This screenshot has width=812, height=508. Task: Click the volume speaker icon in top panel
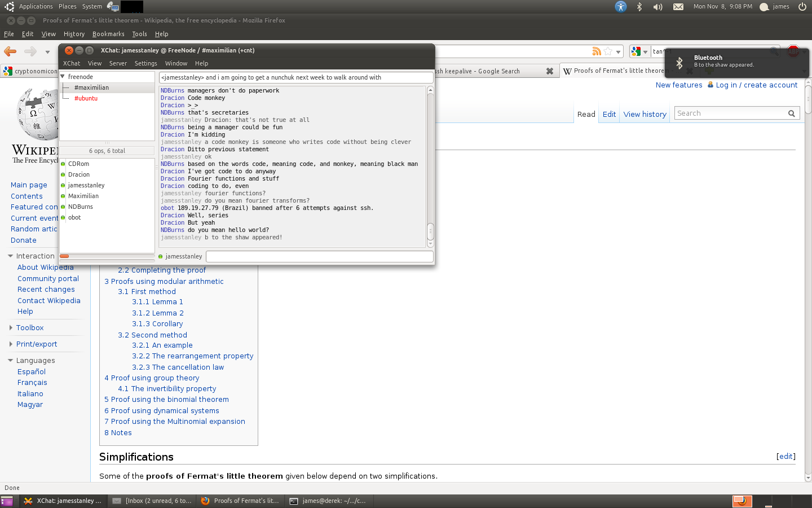[x=657, y=7]
